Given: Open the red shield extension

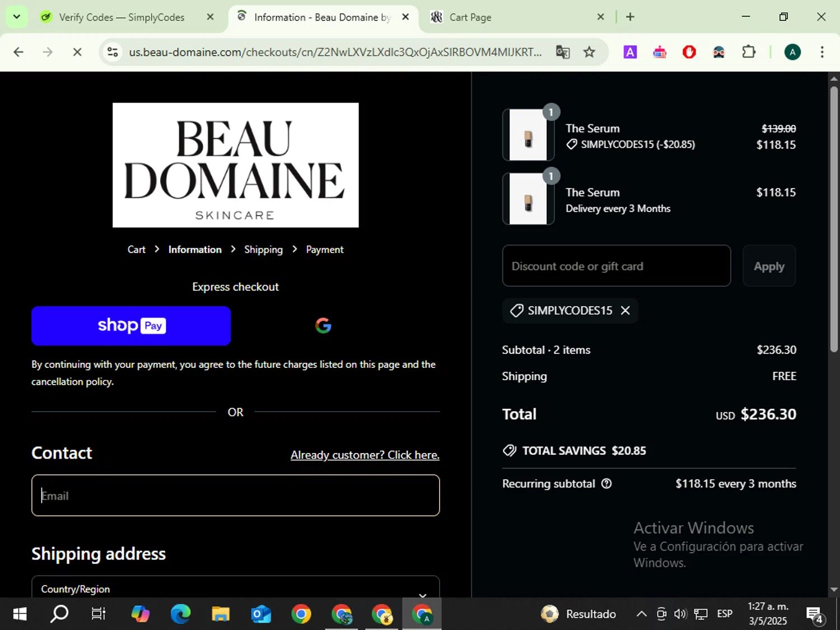Looking at the screenshot, I should (x=689, y=52).
